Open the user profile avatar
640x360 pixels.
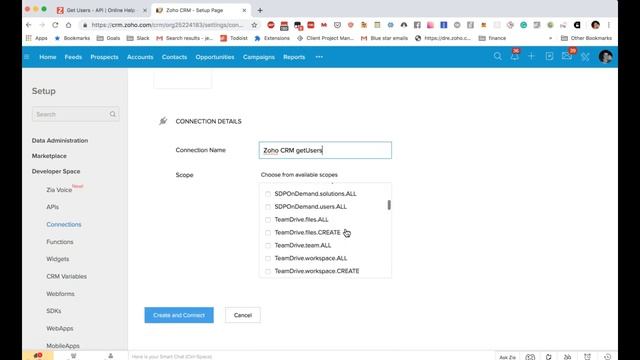click(605, 56)
